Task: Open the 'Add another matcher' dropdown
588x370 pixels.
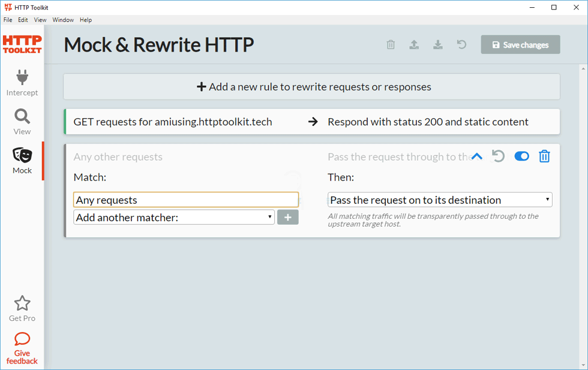Action: point(174,218)
